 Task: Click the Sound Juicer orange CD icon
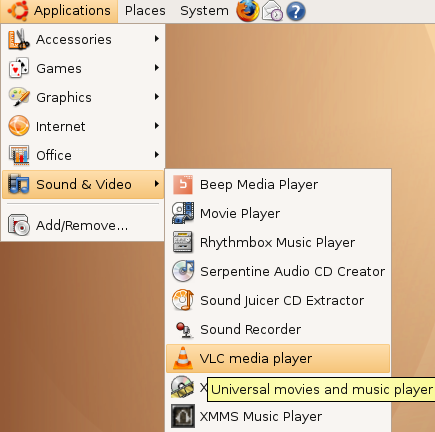click(x=183, y=300)
